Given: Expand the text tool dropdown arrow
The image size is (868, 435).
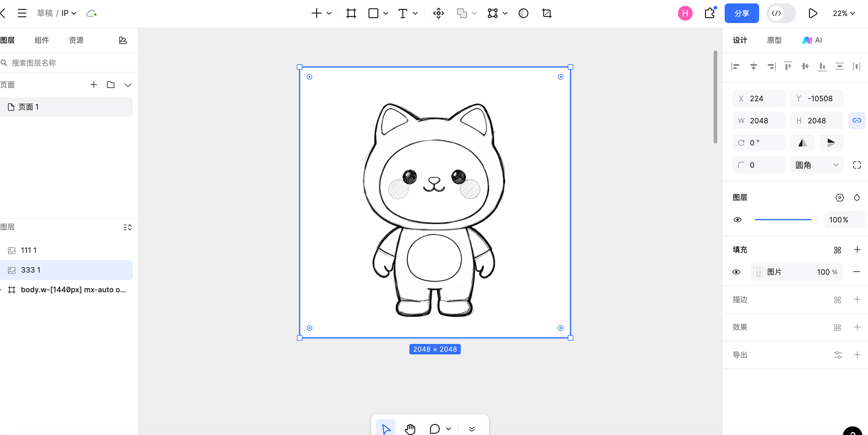Looking at the screenshot, I should pyautogui.click(x=415, y=14).
